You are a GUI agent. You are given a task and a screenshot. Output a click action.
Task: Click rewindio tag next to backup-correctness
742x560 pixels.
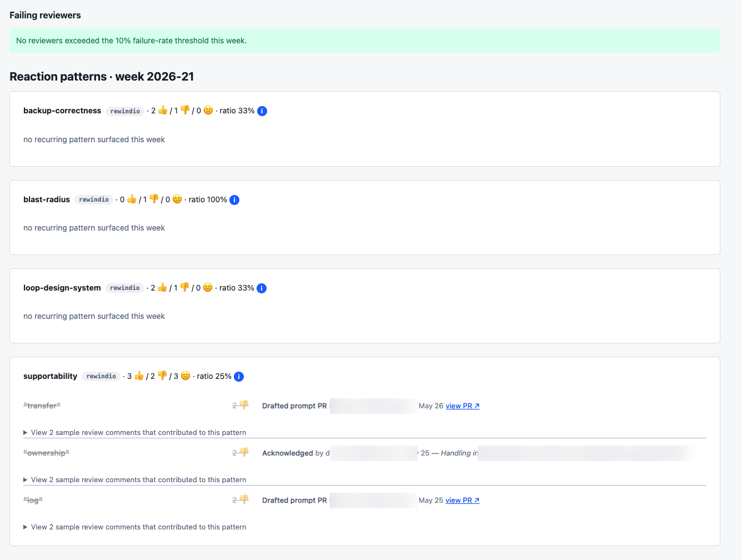pos(125,111)
